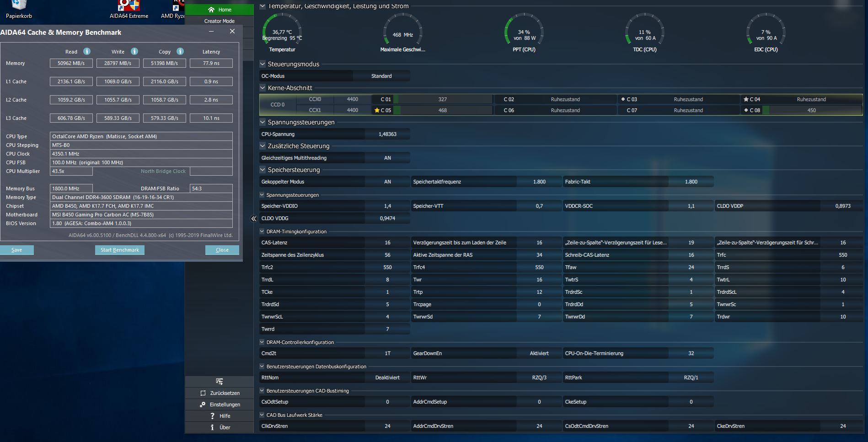Collapse the Benutzersteuerungen Datenbuskonfiguration section
The image size is (868, 442).
[x=262, y=367]
